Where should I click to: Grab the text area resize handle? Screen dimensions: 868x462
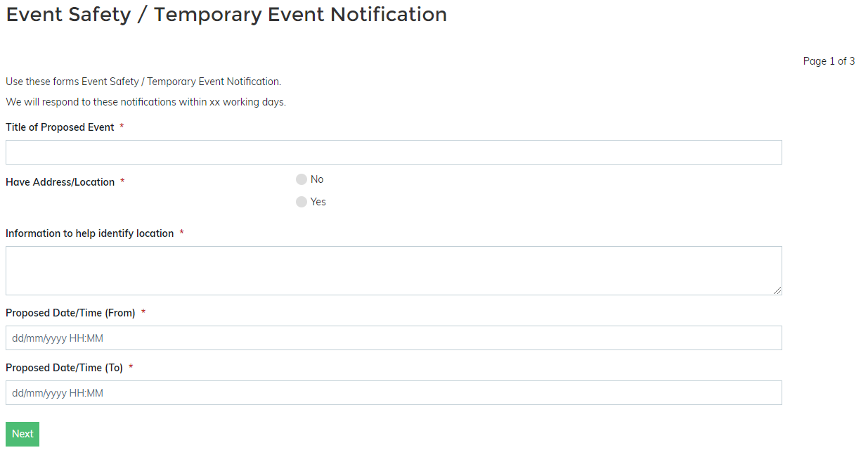777,290
